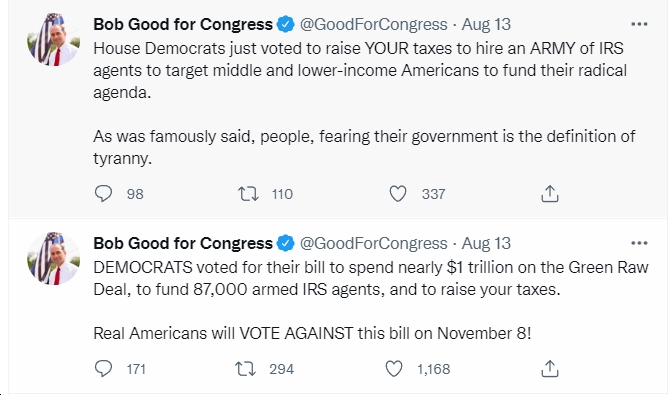Open the first tweet's profile avatar

click(x=53, y=39)
